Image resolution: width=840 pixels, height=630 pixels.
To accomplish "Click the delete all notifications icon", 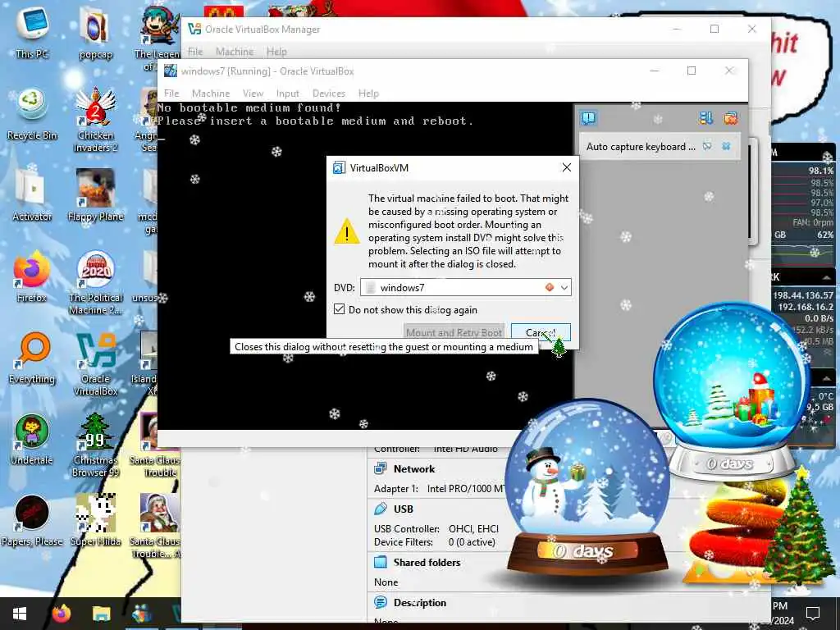I will 730,118.
